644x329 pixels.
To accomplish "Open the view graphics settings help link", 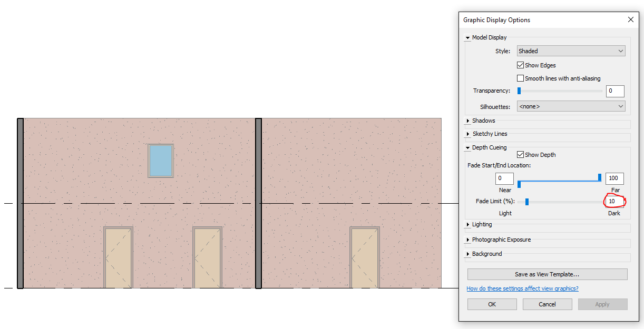I will 522,288.
